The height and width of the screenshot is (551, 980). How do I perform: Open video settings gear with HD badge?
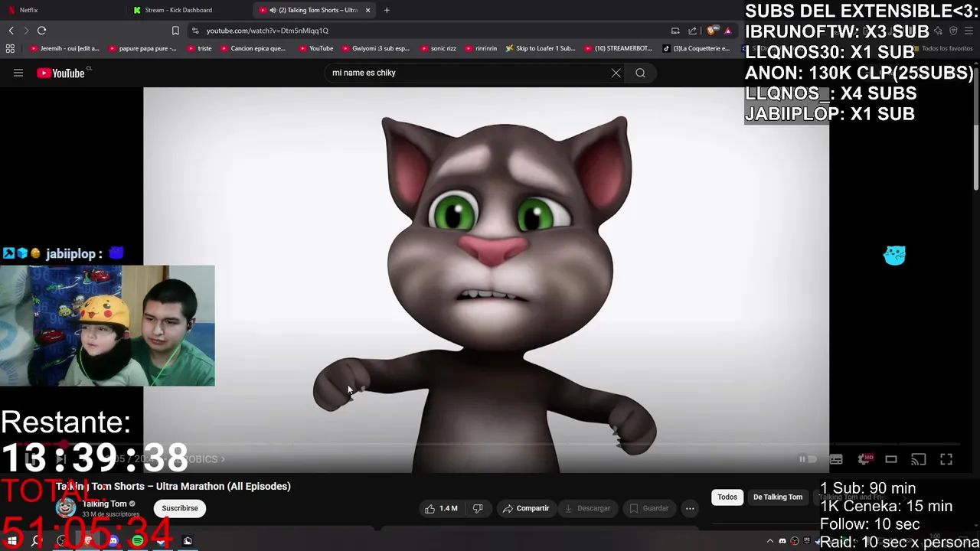tap(865, 459)
